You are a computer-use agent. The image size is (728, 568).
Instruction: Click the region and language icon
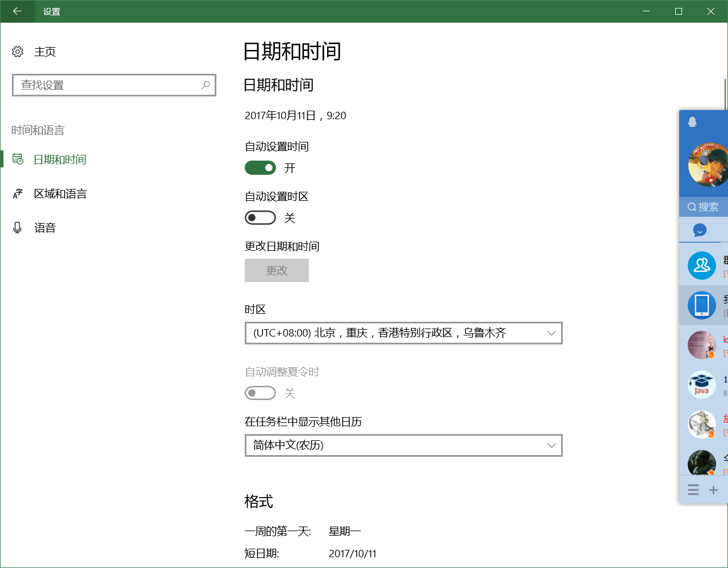18,193
